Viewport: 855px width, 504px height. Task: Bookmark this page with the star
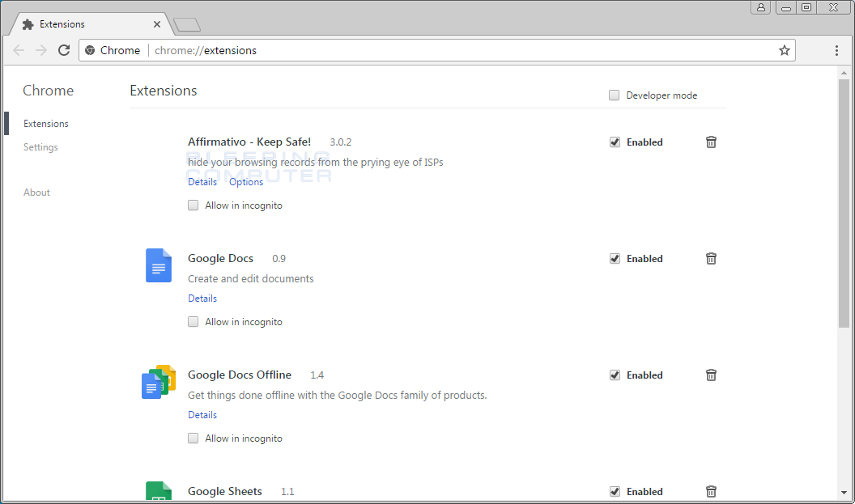(784, 51)
